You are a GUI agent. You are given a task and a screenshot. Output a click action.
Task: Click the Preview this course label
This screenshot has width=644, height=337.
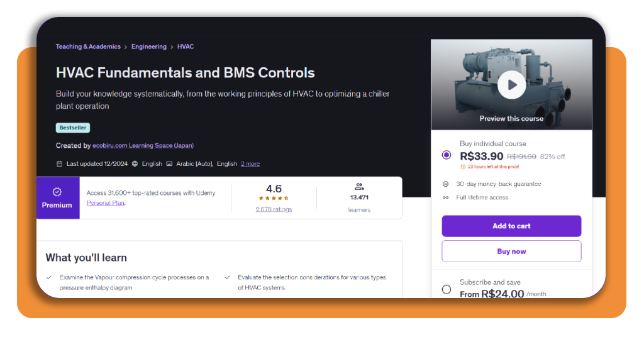pyautogui.click(x=511, y=119)
